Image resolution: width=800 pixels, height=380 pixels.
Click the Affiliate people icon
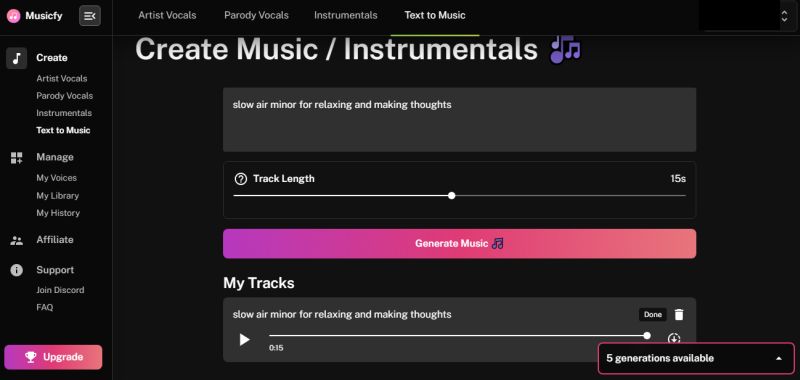click(x=16, y=240)
